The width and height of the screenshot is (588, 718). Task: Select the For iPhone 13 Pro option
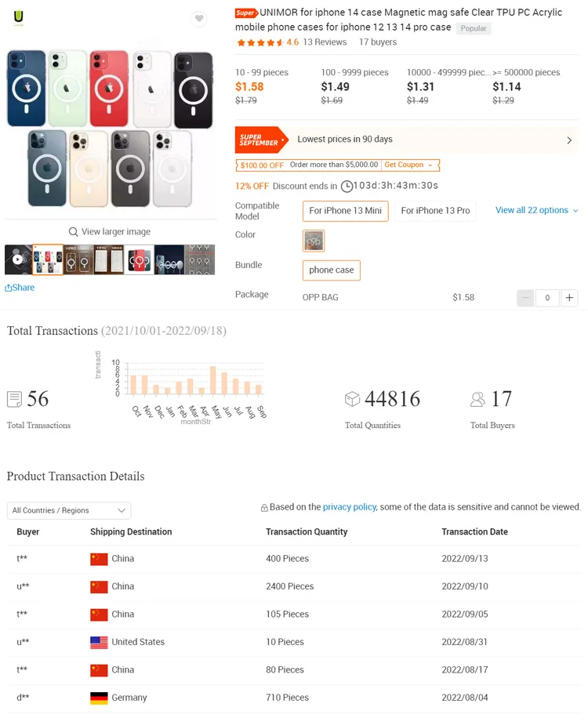(435, 211)
